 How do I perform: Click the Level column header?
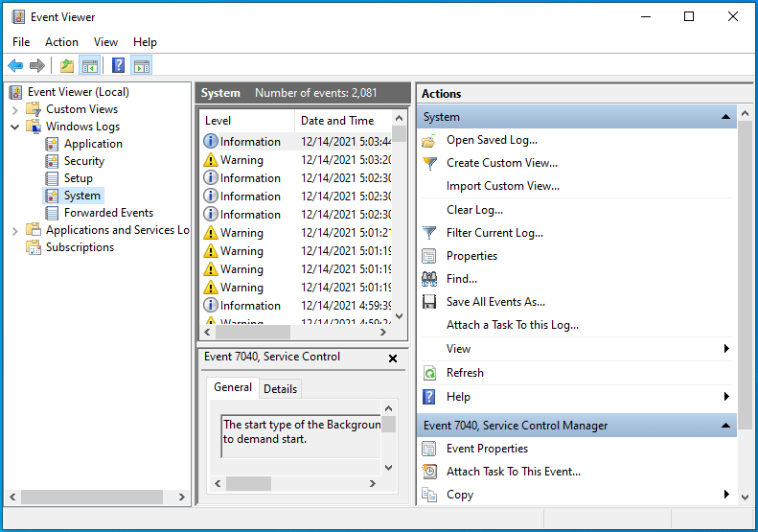pos(246,121)
